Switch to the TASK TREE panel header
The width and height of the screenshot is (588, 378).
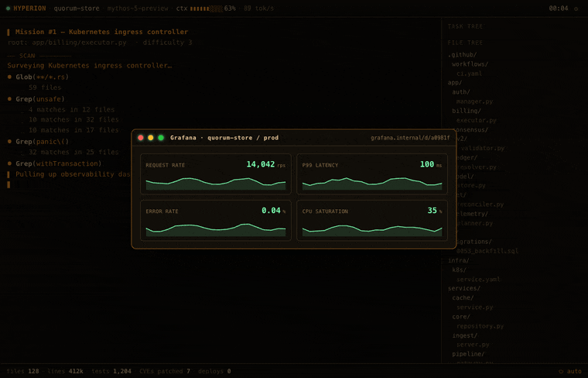pos(466,26)
